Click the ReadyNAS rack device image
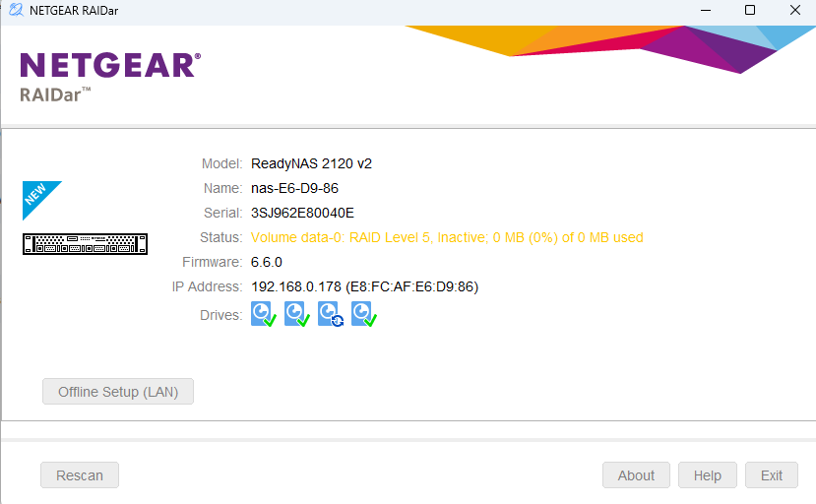The width and height of the screenshot is (816, 504). [85, 244]
